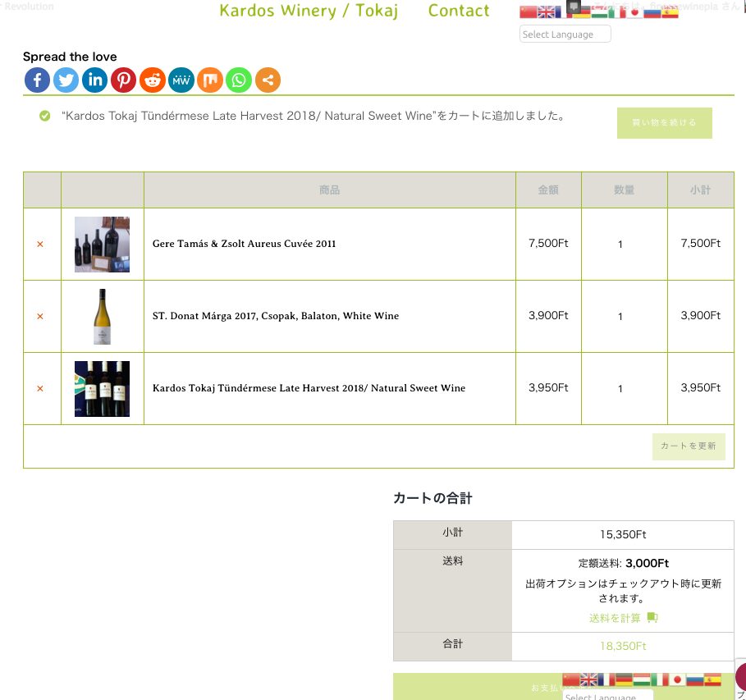The image size is (746, 700).
Task: Select the 18,350Ft cart total value
Action: [x=623, y=646]
